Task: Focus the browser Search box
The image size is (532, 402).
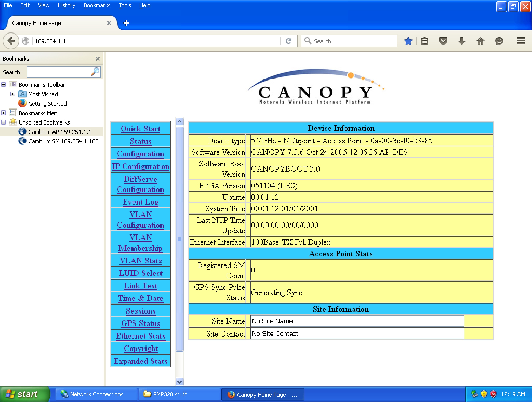Action: click(349, 41)
